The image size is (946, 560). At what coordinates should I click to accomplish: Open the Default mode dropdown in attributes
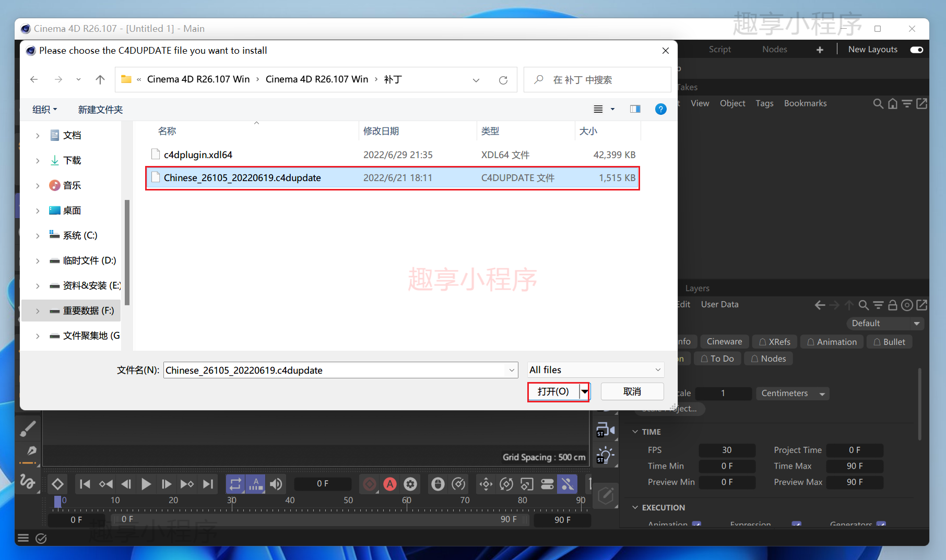pos(885,324)
